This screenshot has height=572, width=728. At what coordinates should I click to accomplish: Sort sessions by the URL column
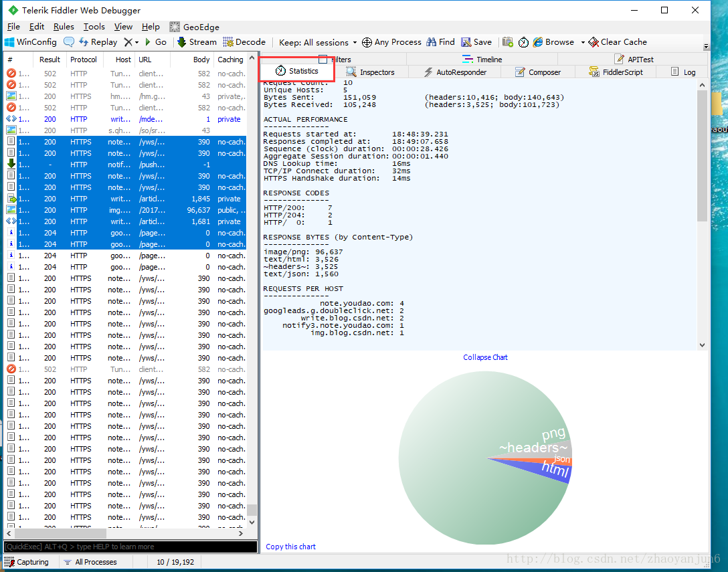pos(153,60)
